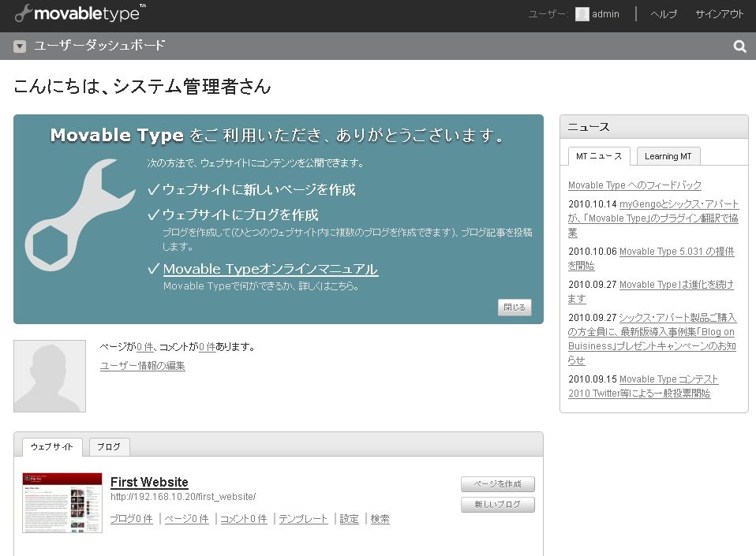The height and width of the screenshot is (556, 756).
Task: Sign out via サインアウト
Action: (x=720, y=14)
